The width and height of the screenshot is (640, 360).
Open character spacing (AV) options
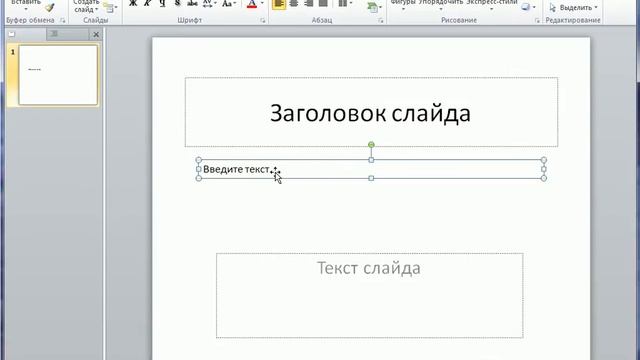pyautogui.click(x=209, y=4)
